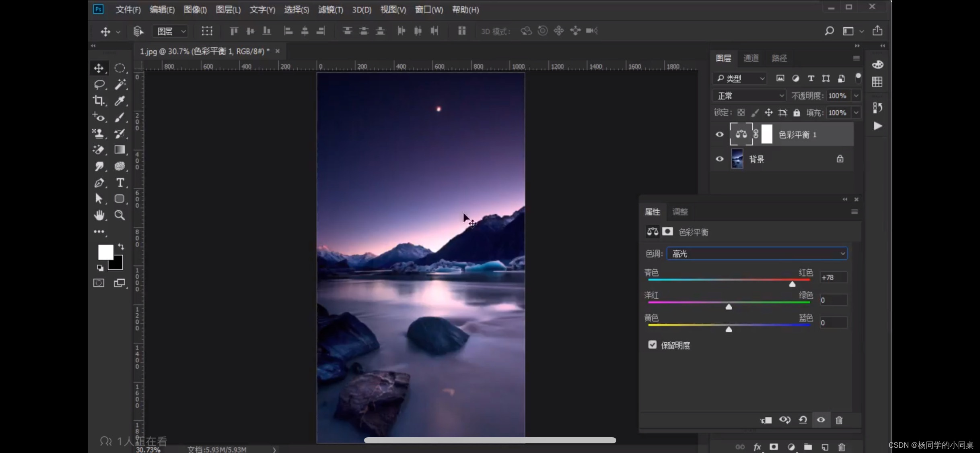980x453 pixels.
Task: Hide the 色彩平衡 1 layer
Action: pyautogui.click(x=720, y=134)
